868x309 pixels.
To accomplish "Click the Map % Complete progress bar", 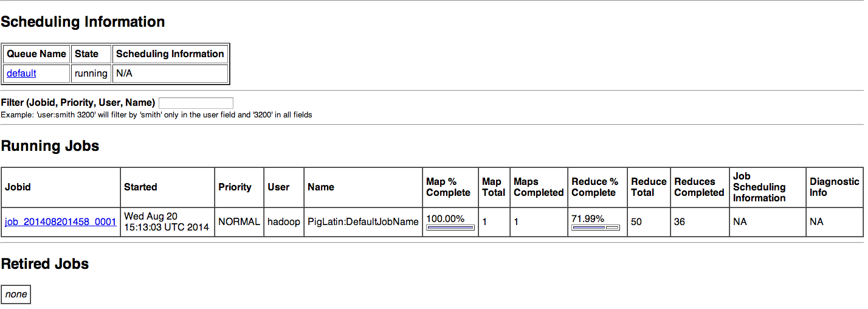I will click(x=450, y=227).
